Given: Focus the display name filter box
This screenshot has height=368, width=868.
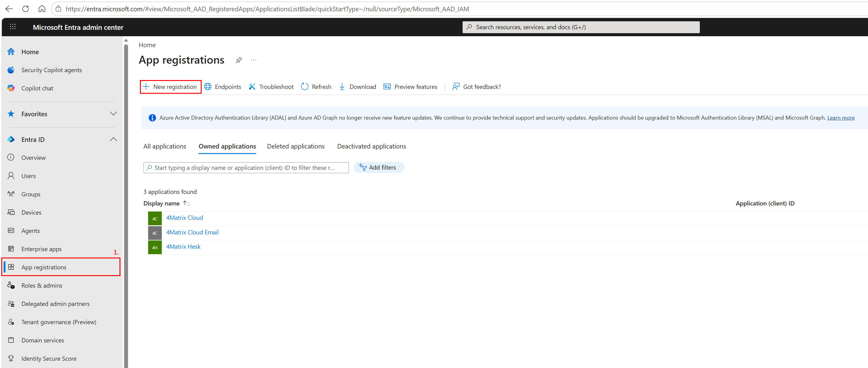Looking at the screenshot, I should [246, 168].
